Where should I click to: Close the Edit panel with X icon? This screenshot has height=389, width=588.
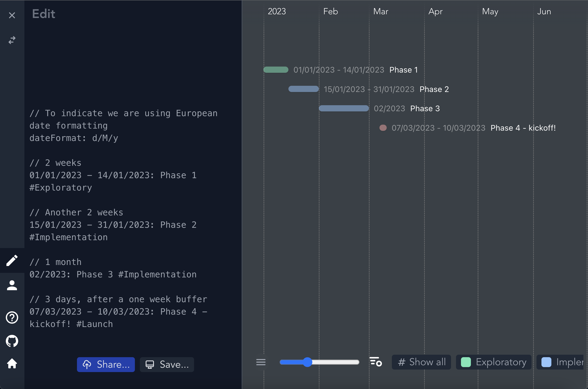(12, 15)
